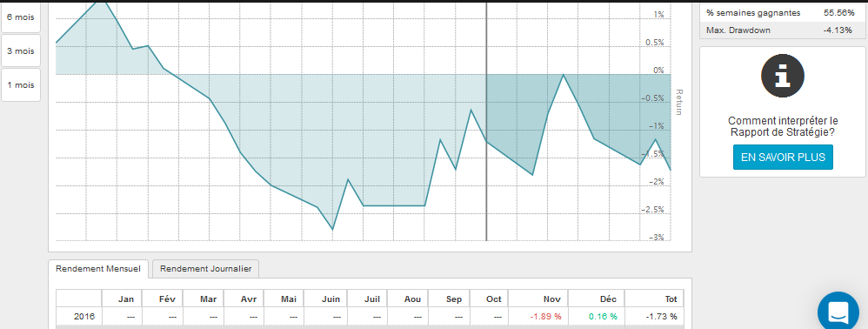Click the black info circle icon

click(x=783, y=77)
